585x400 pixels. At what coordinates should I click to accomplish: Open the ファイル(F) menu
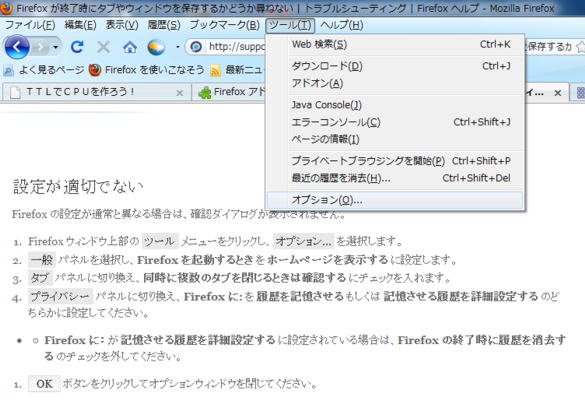click(29, 25)
